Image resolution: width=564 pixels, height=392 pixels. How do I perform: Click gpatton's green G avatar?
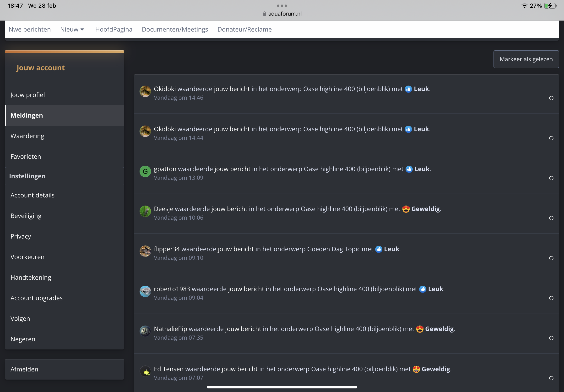[145, 171]
